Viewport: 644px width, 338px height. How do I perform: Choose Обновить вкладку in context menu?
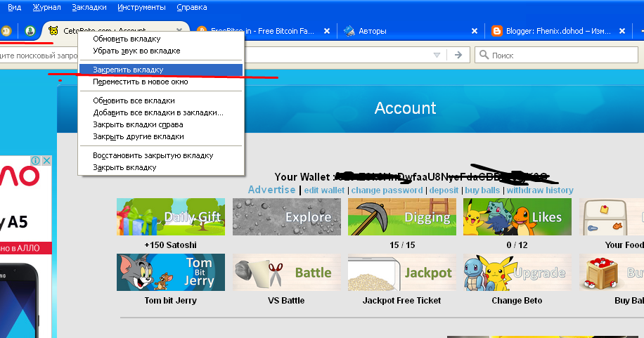coord(161,39)
